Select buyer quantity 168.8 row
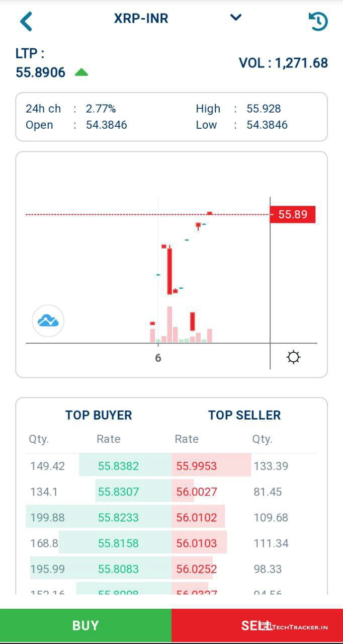Image resolution: width=343 pixels, height=644 pixels. [x=44, y=543]
